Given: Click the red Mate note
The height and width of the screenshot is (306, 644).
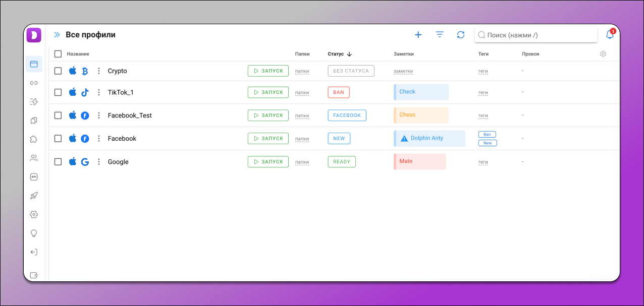Looking at the screenshot, I should (420, 161).
